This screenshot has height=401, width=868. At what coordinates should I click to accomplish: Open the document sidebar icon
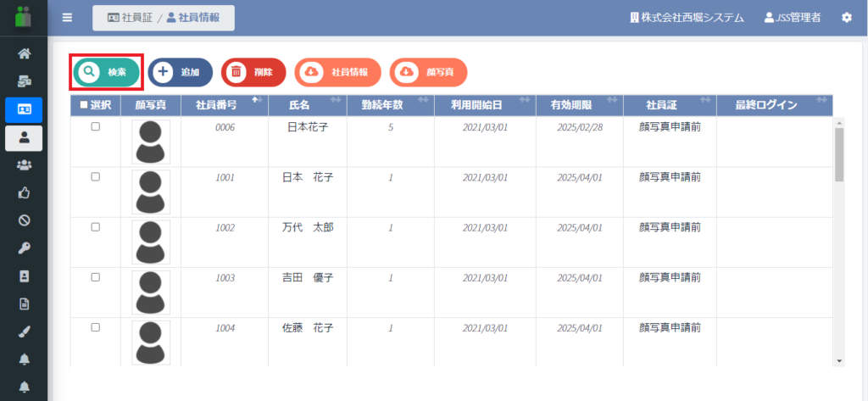point(24,304)
